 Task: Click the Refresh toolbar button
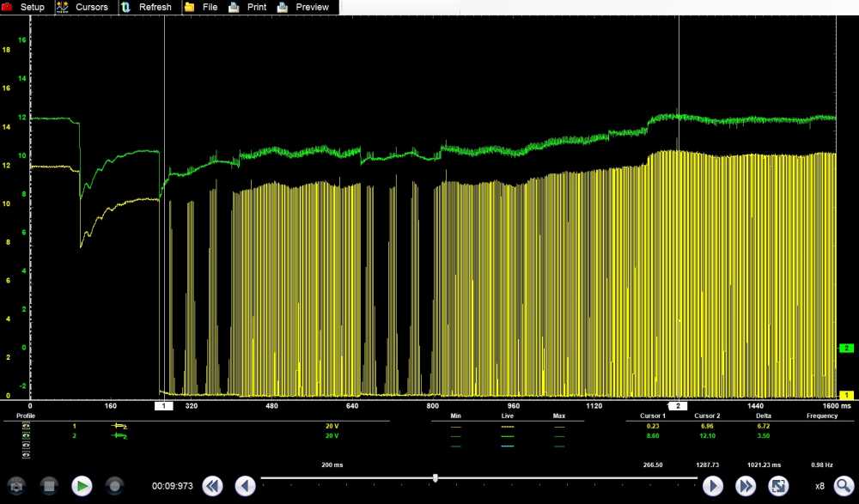pos(146,7)
